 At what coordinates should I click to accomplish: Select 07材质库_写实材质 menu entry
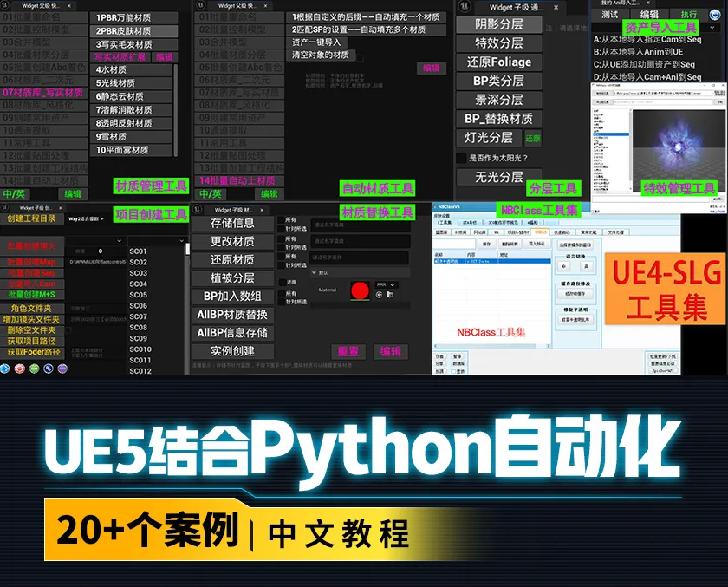[x=43, y=93]
